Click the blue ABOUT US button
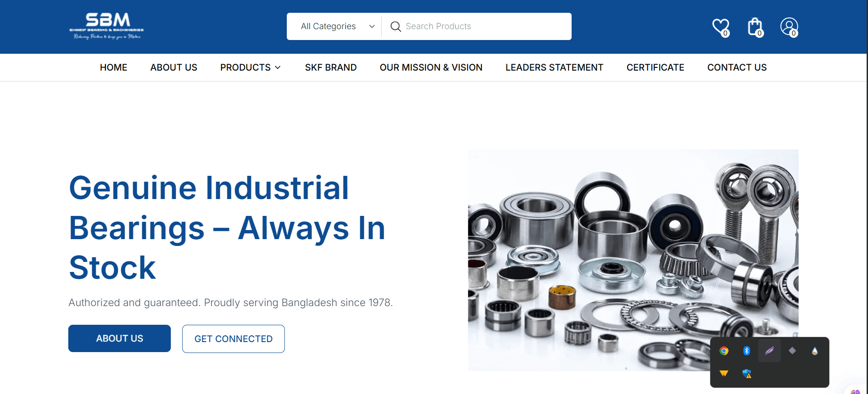868x394 pixels. click(x=119, y=338)
